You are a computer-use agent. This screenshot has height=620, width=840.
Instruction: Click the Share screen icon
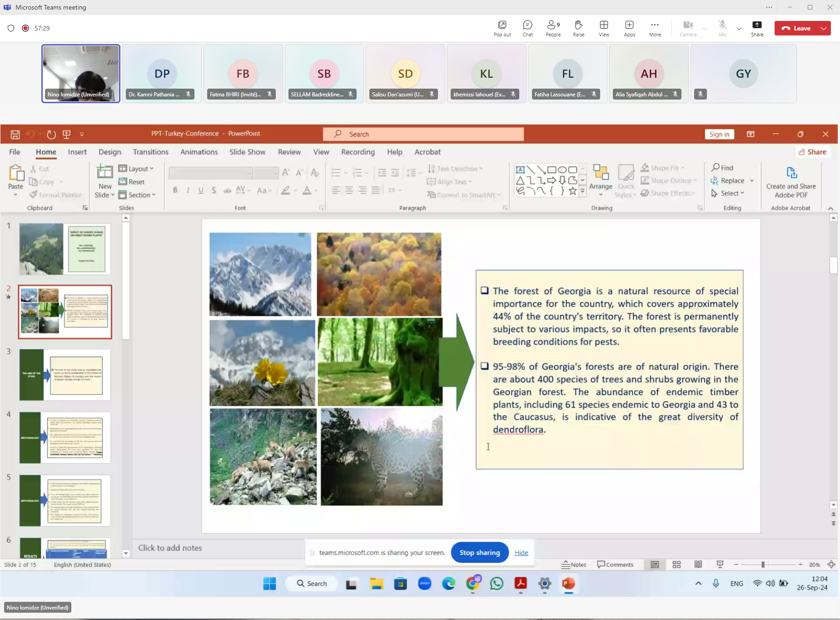coord(757,28)
